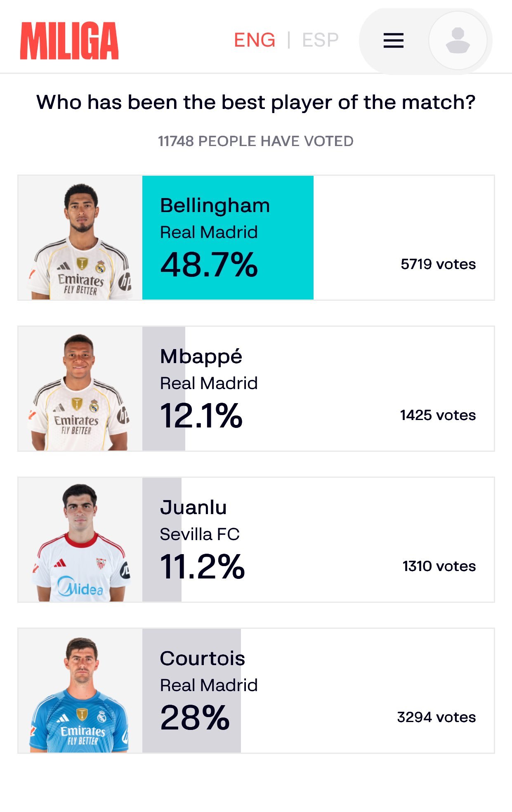Click the MILIGA logo
512x812 pixels.
coord(69,41)
